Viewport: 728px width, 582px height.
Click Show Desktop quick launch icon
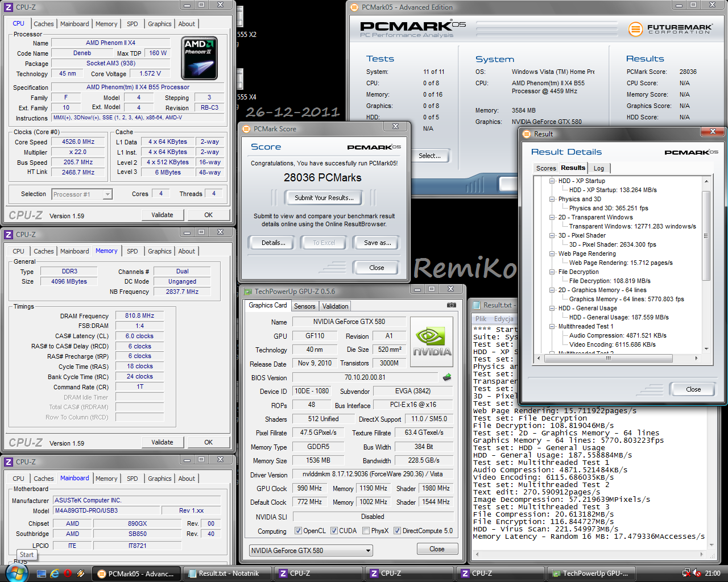coord(42,573)
